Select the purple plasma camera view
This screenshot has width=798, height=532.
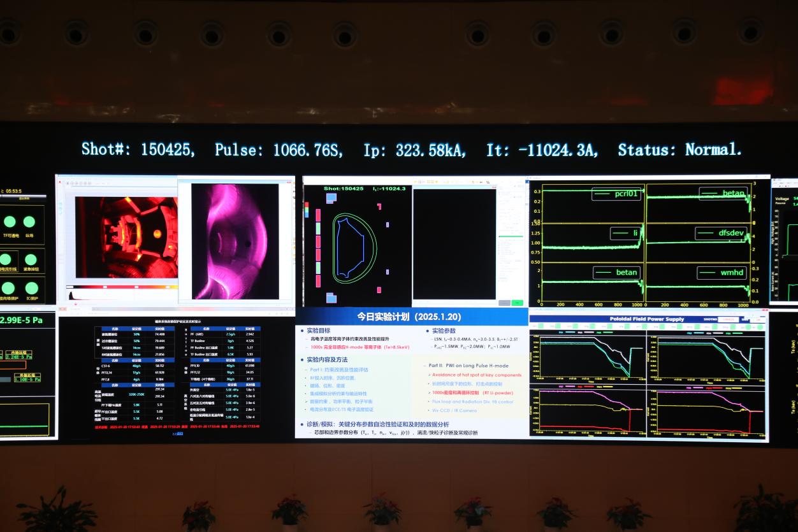pos(235,241)
